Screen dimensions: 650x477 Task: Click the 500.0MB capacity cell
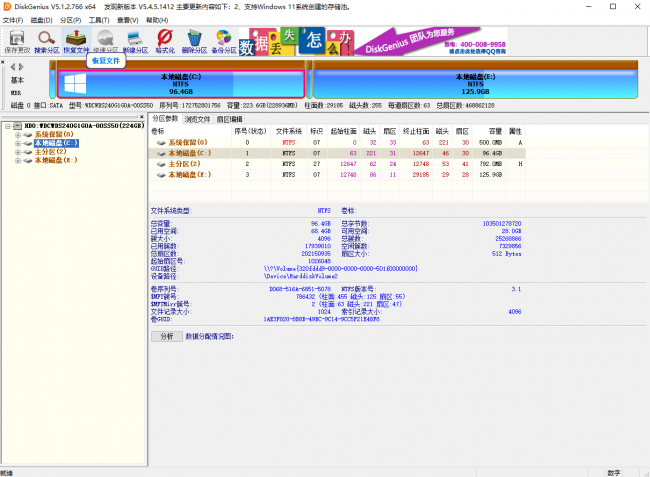490,143
